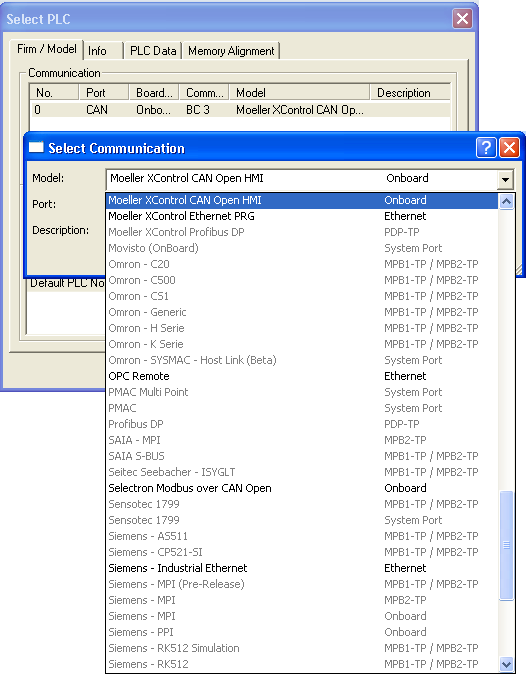
Task: Click the help question mark icon
Action: point(486,148)
